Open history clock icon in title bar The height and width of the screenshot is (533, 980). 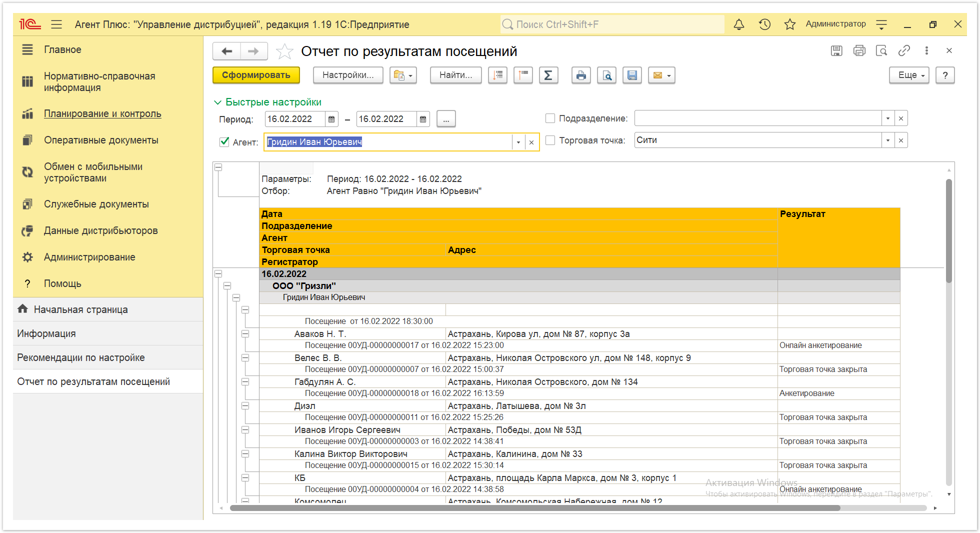click(x=764, y=24)
